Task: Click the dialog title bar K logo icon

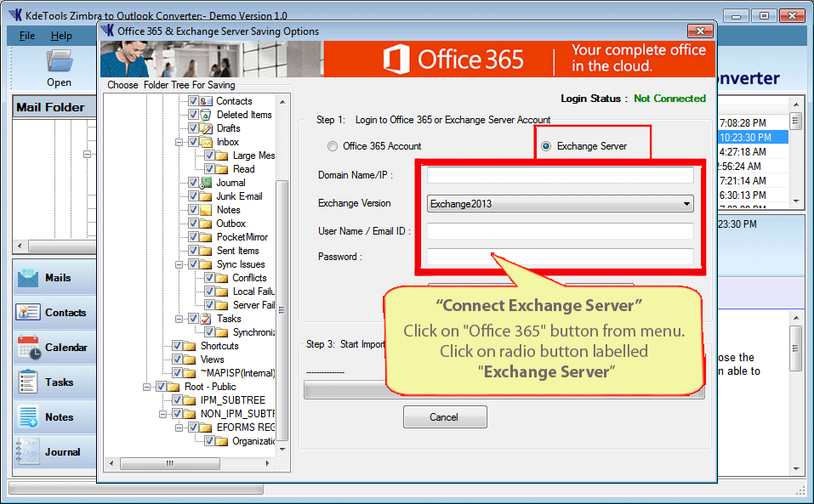Action: 107,31
